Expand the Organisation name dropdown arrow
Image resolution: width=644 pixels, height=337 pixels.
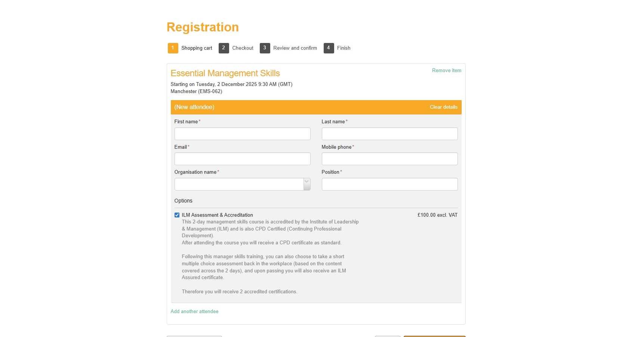pyautogui.click(x=307, y=184)
